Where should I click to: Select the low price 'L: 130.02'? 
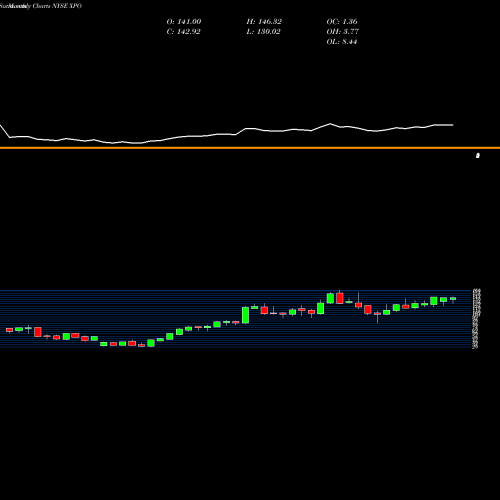(263, 32)
